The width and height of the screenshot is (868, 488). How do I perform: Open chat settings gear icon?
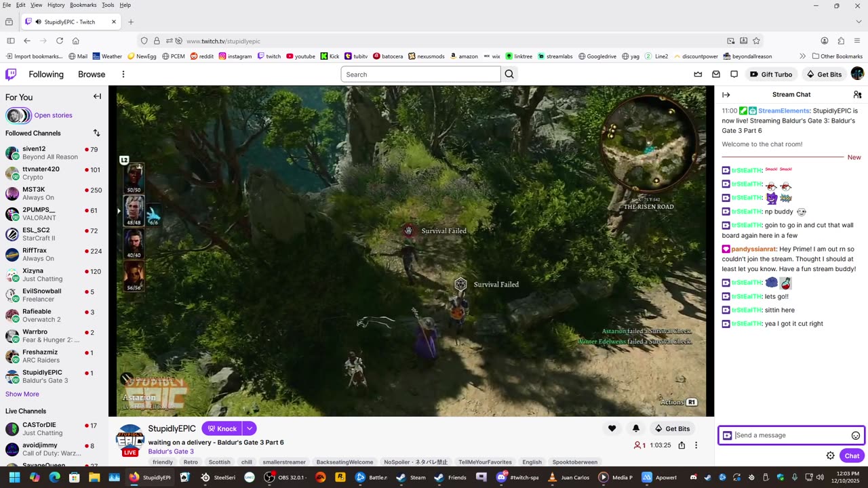pyautogui.click(x=830, y=455)
